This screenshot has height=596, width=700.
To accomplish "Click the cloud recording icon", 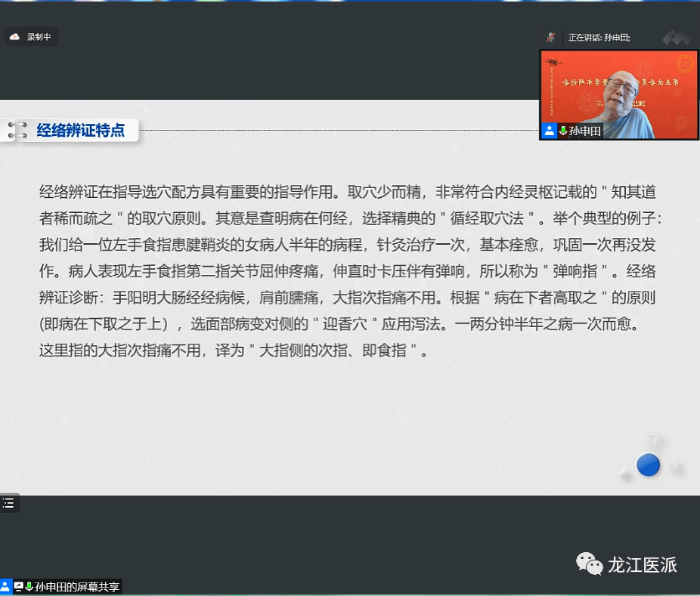I will (14, 36).
